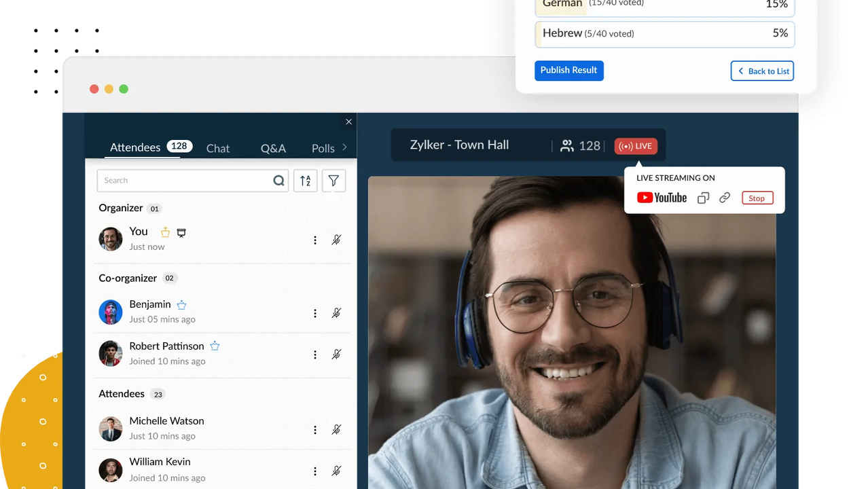This screenshot has width=868, height=489.
Task: Open the three-dot menu for You
Action: pos(315,240)
